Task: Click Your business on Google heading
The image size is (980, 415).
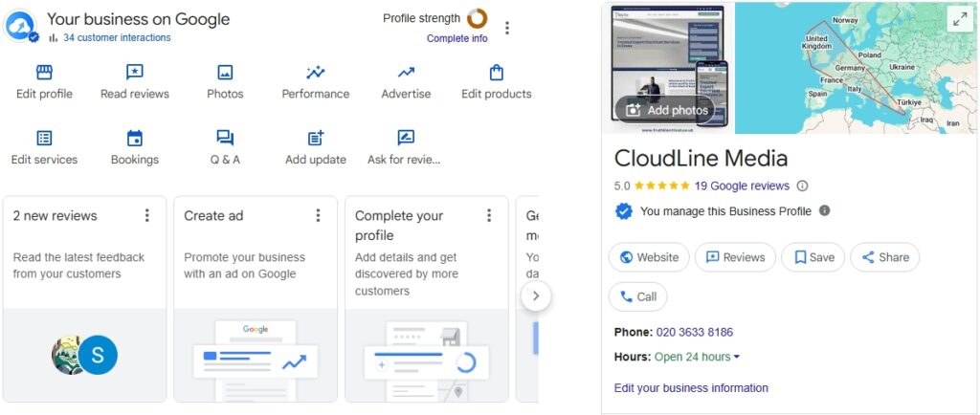Action: [138, 19]
